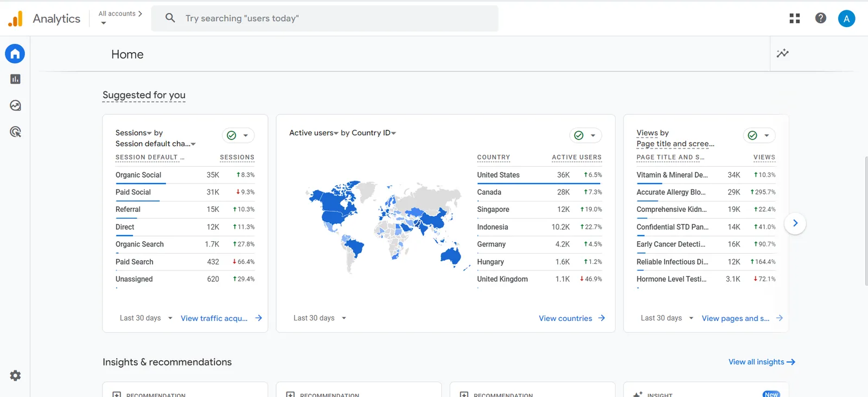Select Indonesia country row
This screenshot has height=397, width=868.
(x=539, y=227)
